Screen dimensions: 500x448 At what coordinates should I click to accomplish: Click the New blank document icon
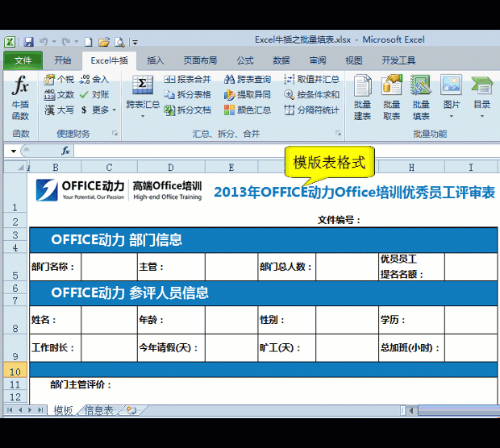pyautogui.click(x=89, y=42)
